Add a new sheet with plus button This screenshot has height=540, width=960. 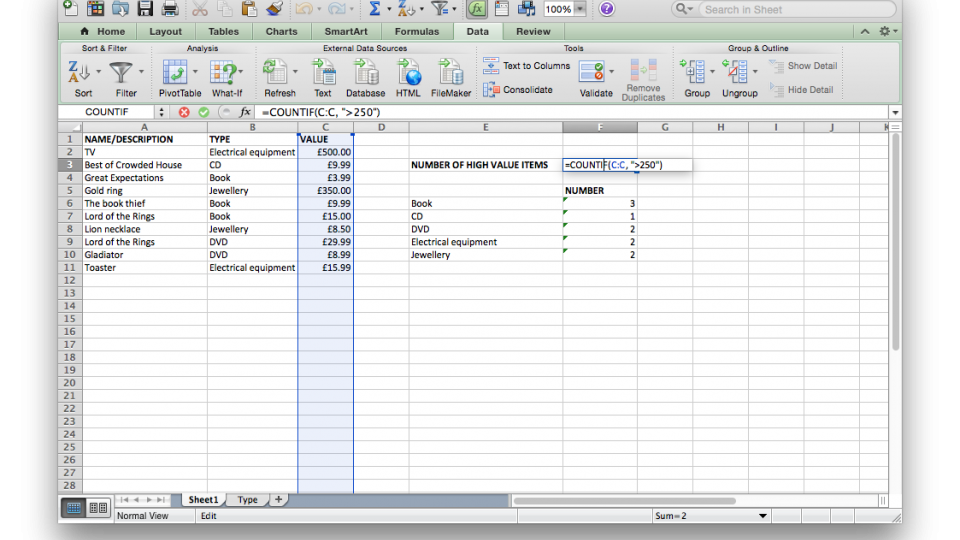click(x=278, y=500)
